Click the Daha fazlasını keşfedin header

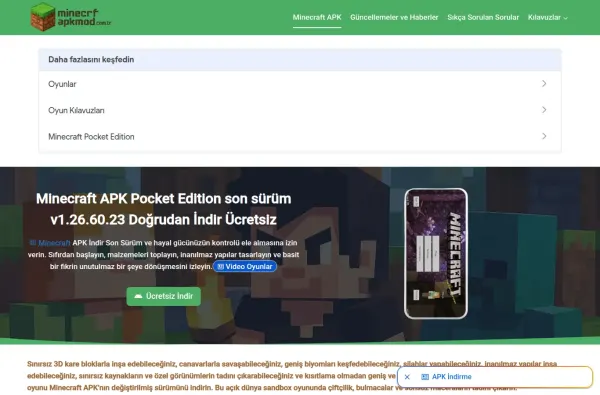click(x=300, y=60)
